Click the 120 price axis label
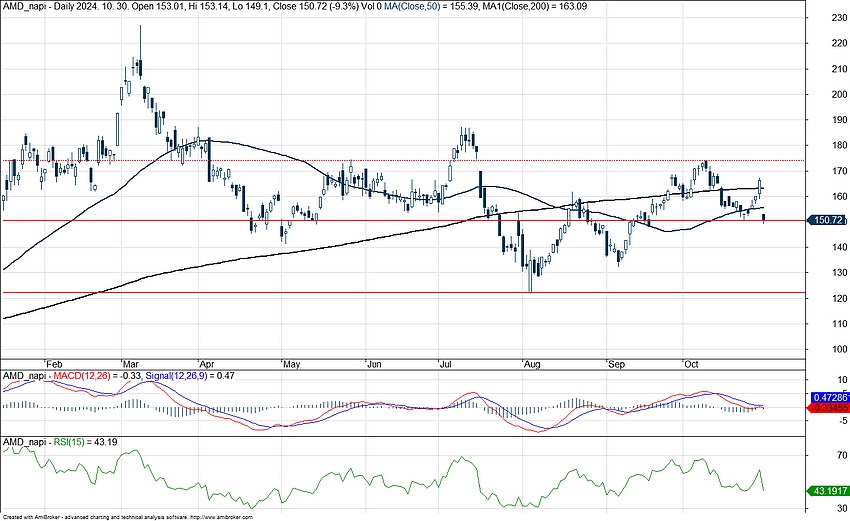Screen dimensions: 850x521 click(839, 298)
